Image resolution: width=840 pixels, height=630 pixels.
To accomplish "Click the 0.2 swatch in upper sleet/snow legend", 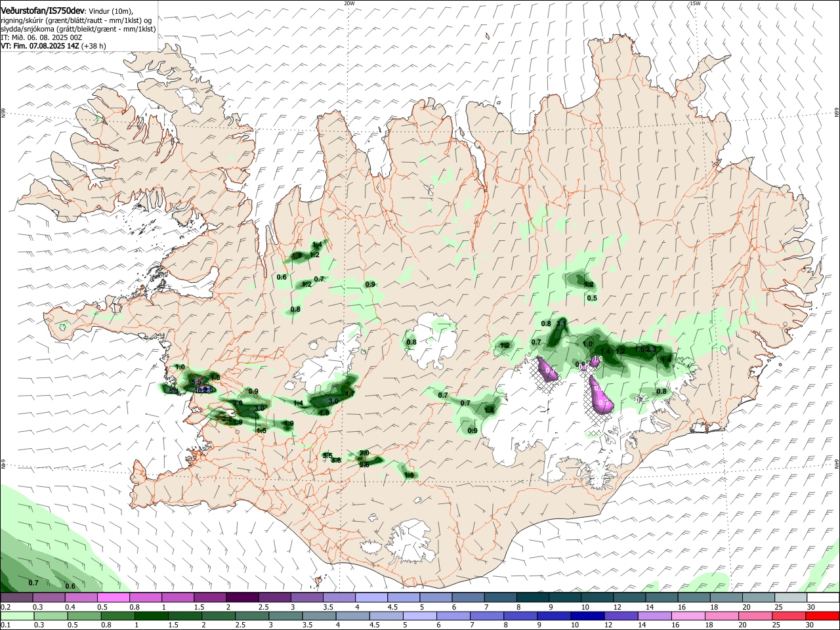I will (17, 597).
